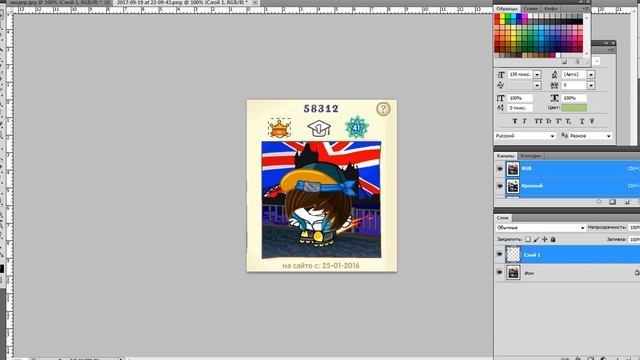Toggle visibility of the RGB channel
The width and height of the screenshot is (640, 360).
tap(500, 169)
